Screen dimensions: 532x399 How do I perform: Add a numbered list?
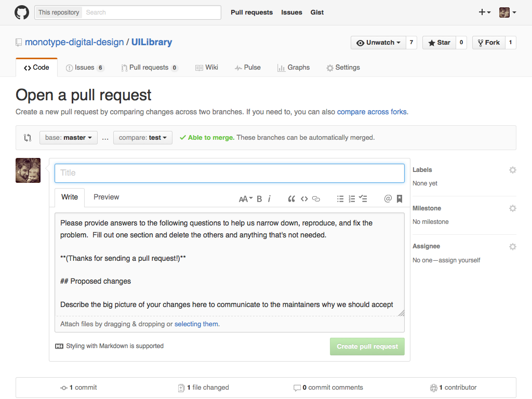[352, 199]
